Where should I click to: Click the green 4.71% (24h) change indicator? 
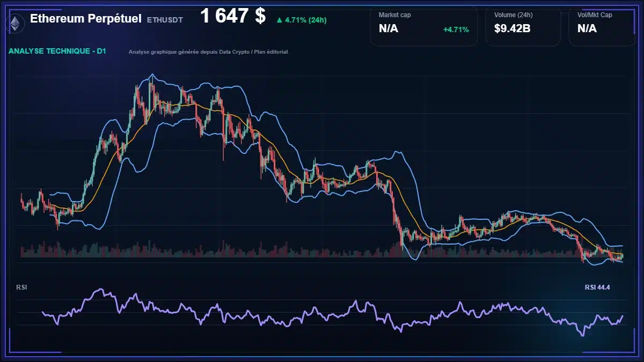[302, 20]
